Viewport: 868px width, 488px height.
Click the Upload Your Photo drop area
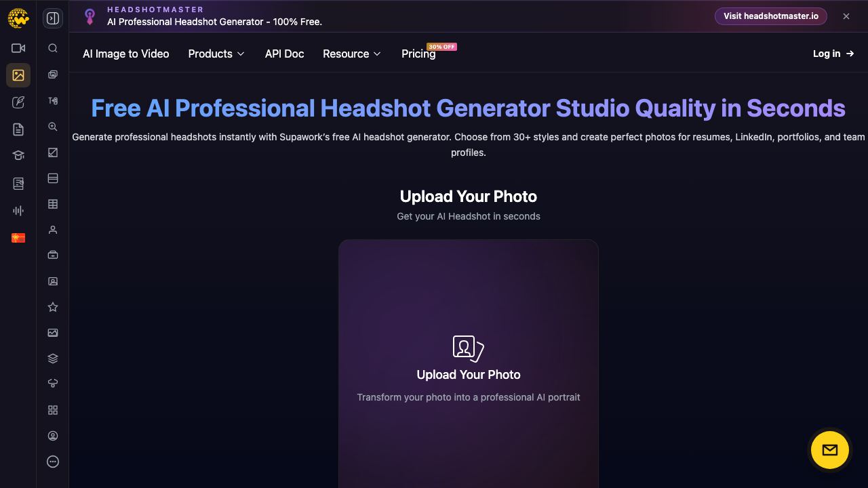(469, 364)
